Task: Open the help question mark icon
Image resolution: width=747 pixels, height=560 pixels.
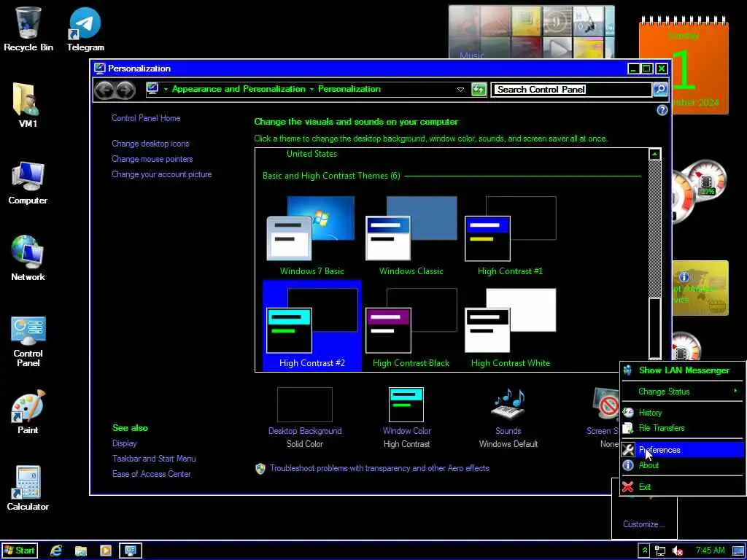Action: pos(662,111)
